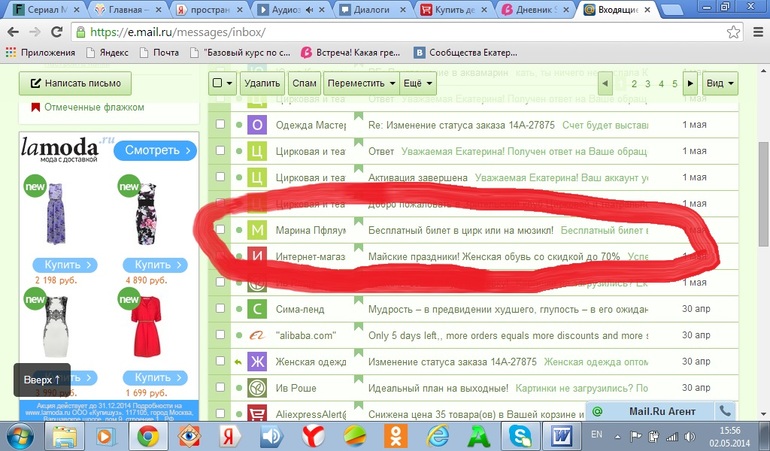770x451 pixels.
Task: Click the Одежда Мастер sender avatar
Action: (x=257, y=125)
